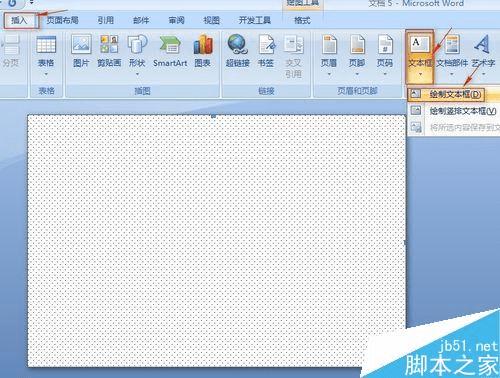Click the 文档部件 quick parts icon
The image size is (500, 378).
pyautogui.click(x=452, y=45)
